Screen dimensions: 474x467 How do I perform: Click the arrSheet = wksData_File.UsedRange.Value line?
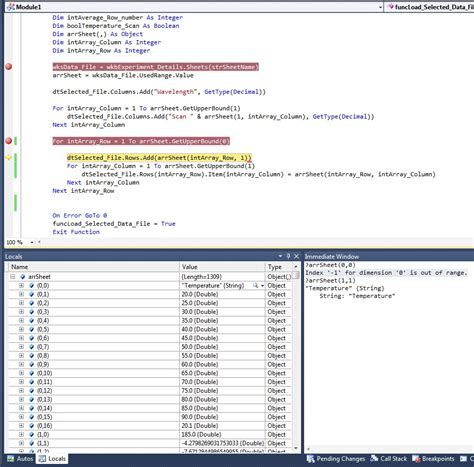tap(123, 75)
